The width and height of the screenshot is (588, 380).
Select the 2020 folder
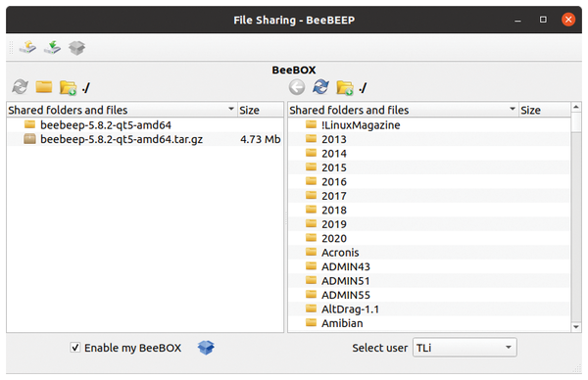pyautogui.click(x=429, y=238)
